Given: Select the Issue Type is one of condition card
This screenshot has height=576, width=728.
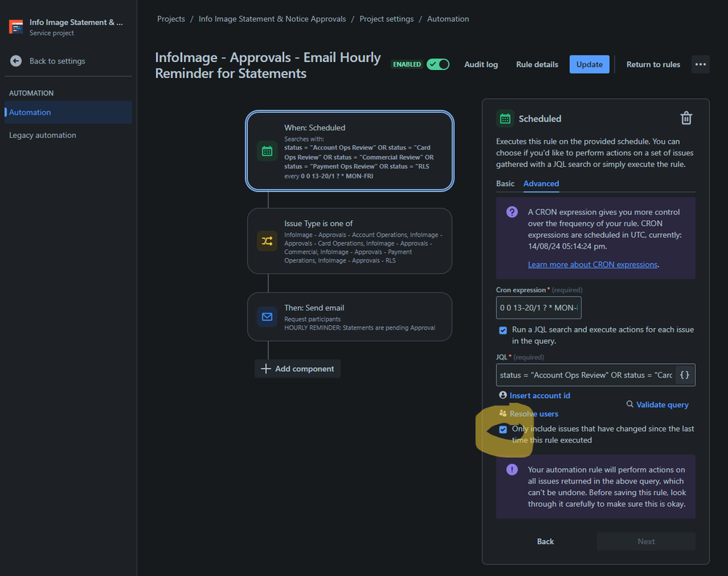Looking at the screenshot, I should [350, 241].
